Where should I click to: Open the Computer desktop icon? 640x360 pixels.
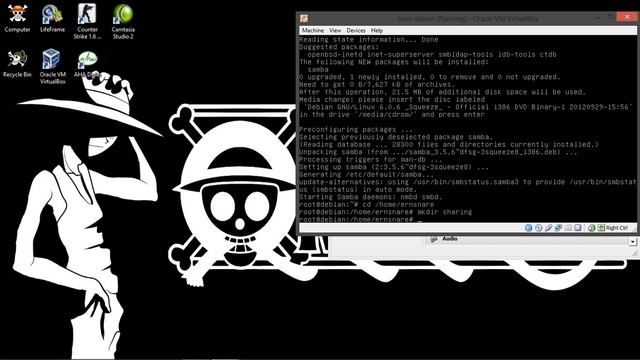point(17,17)
